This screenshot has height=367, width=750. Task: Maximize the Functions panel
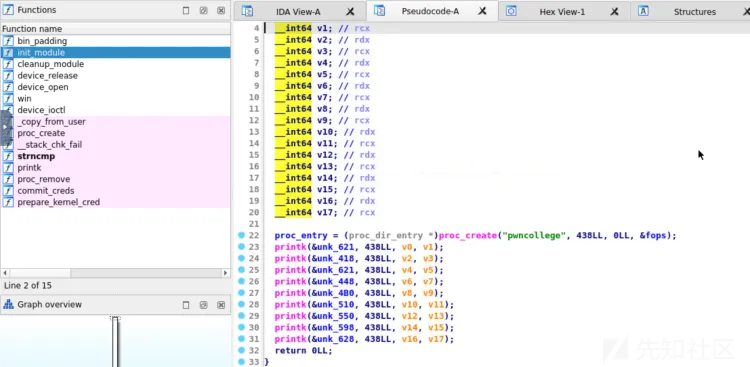pyautogui.click(x=186, y=11)
